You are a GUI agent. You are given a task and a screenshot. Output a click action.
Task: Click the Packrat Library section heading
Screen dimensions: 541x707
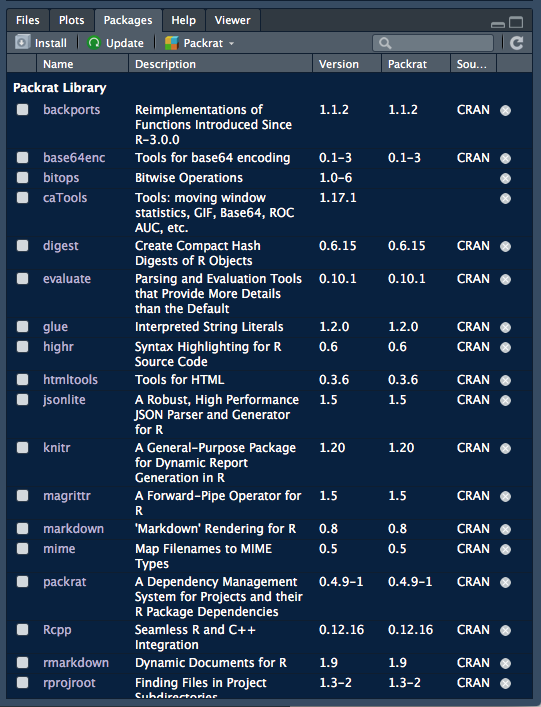[x=60, y=87]
